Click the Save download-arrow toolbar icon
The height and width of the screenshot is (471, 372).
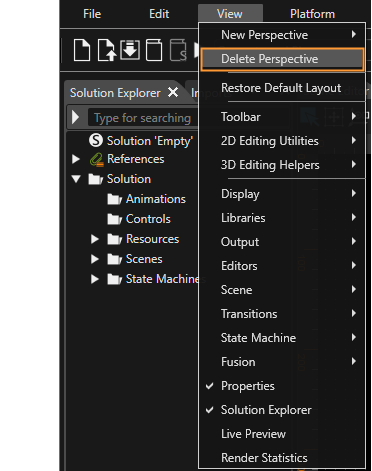click(130, 50)
